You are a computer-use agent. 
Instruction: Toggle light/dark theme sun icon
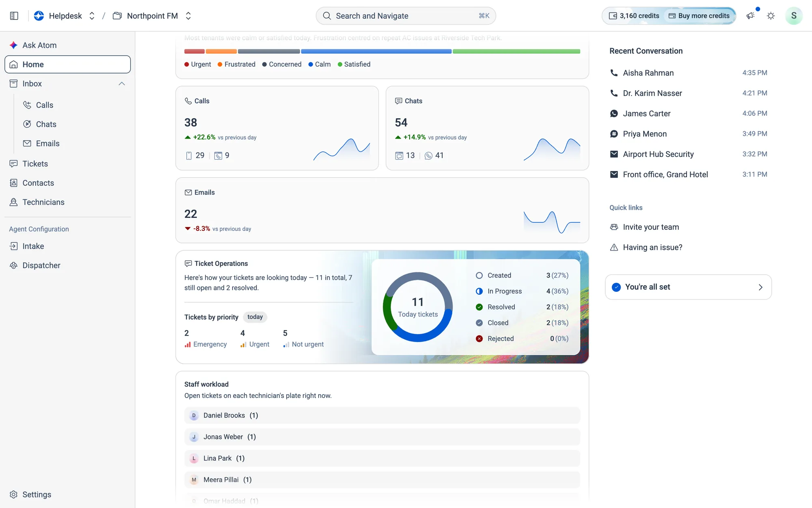[x=771, y=16]
